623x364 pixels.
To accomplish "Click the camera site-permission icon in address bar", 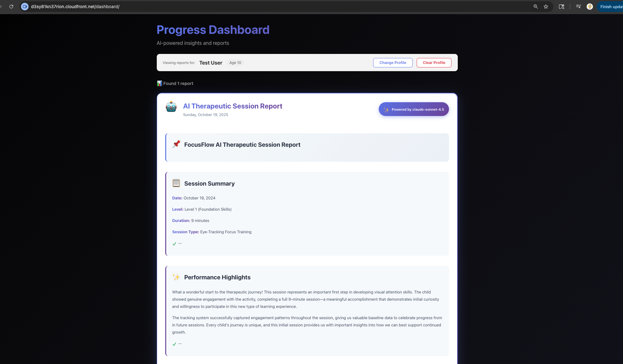I will [25, 7].
